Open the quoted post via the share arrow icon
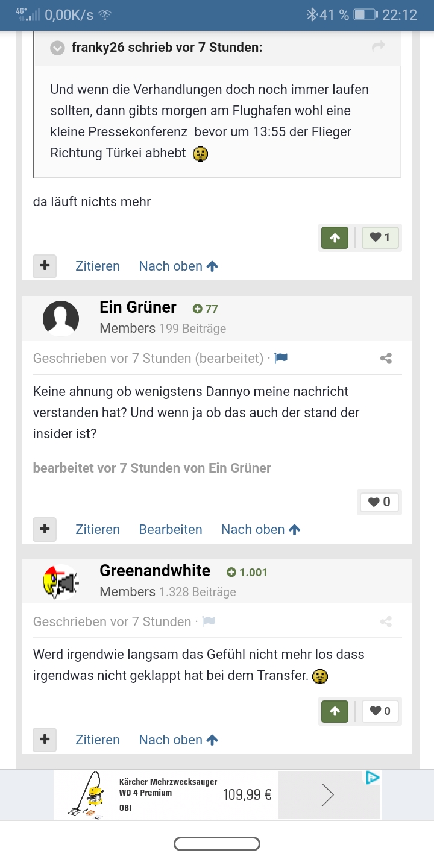 tap(379, 46)
